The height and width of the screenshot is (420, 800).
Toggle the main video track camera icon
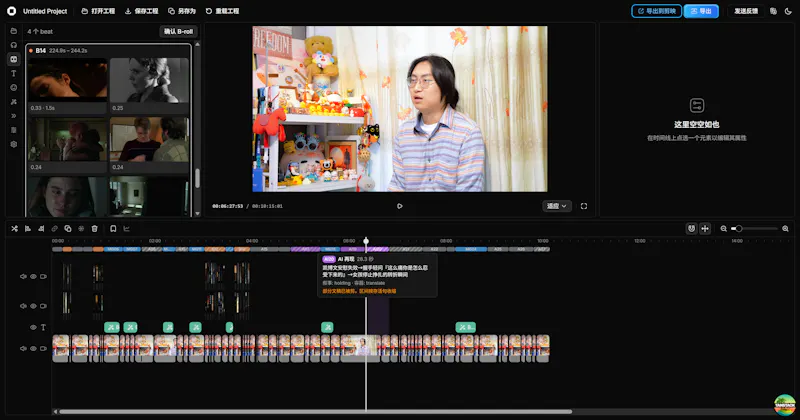click(43, 349)
